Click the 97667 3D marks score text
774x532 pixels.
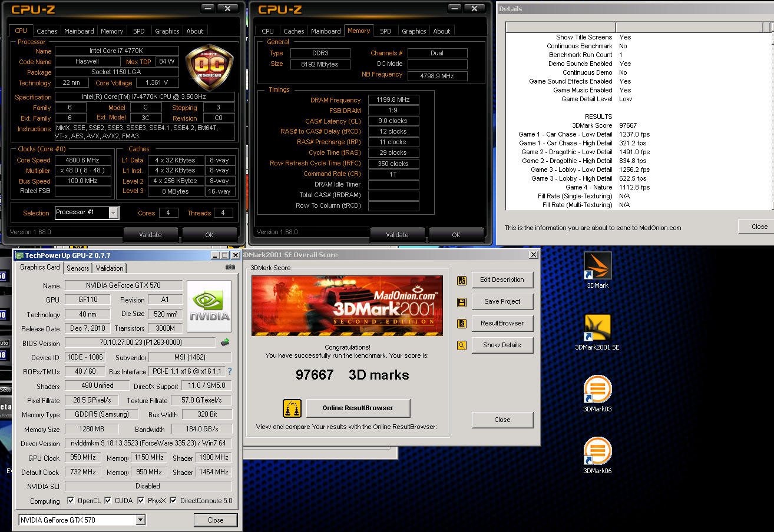pos(352,375)
